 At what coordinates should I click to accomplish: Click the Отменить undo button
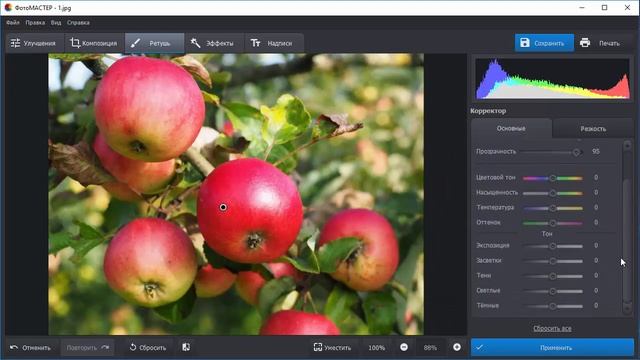[x=31, y=348]
